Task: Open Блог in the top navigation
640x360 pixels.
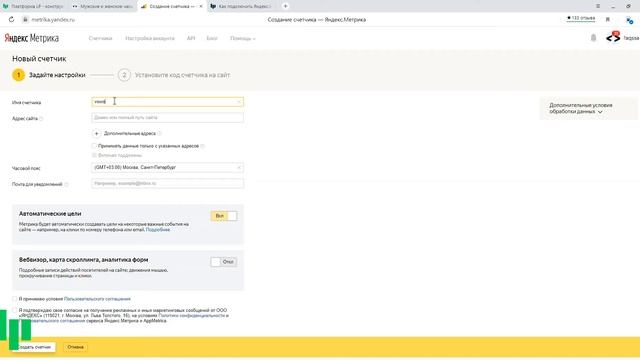Action: pos(212,38)
